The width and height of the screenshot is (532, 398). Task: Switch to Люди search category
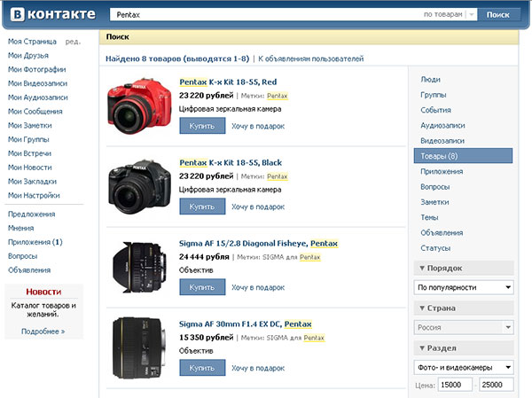(430, 80)
